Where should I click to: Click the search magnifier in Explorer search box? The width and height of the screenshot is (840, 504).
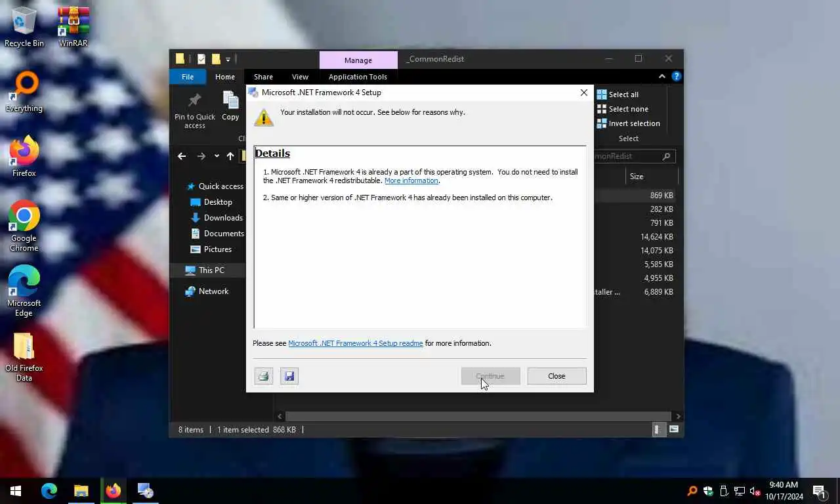667,156
